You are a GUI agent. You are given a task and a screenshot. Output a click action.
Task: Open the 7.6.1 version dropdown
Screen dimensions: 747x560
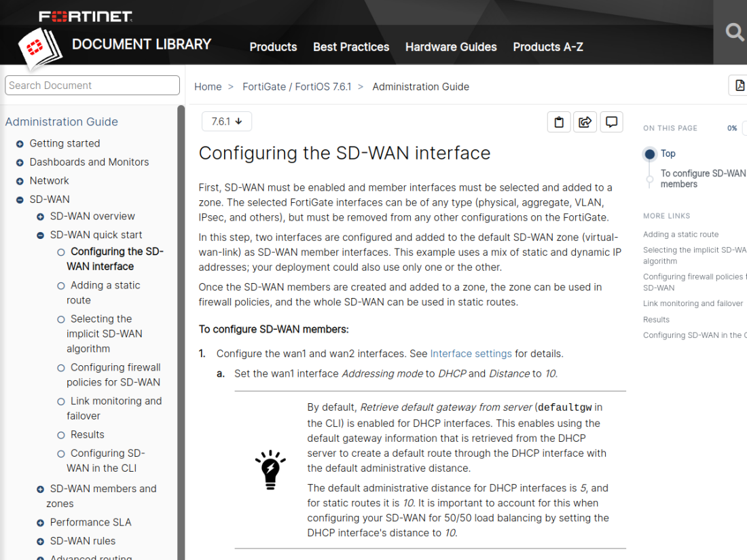click(227, 122)
